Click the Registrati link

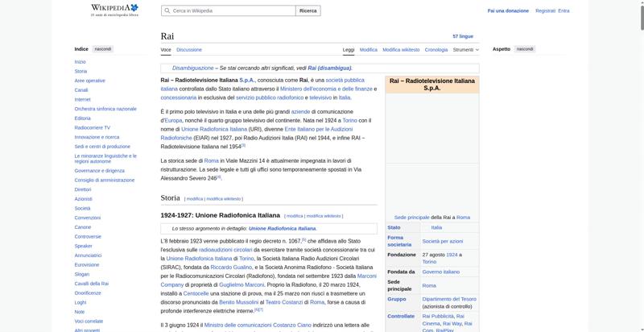[545, 11]
